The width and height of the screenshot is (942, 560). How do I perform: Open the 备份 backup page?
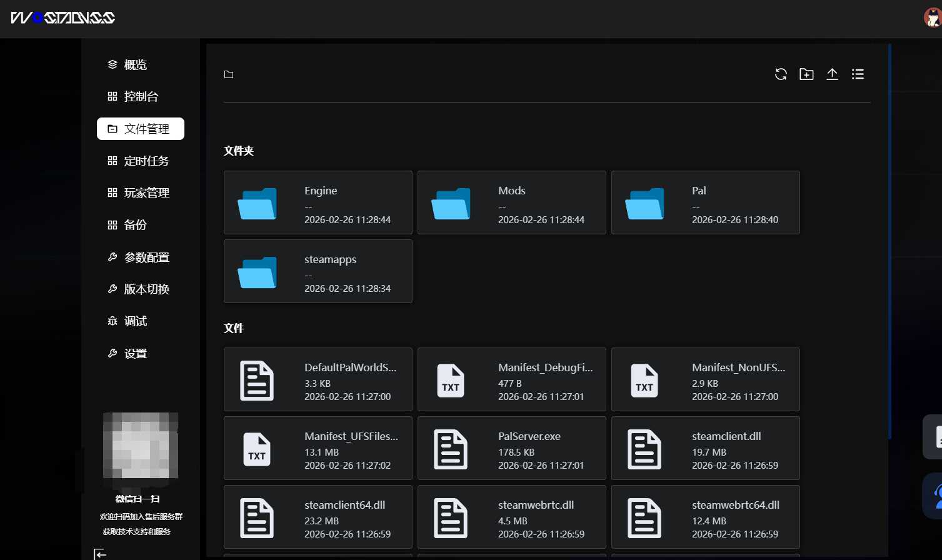point(141,225)
